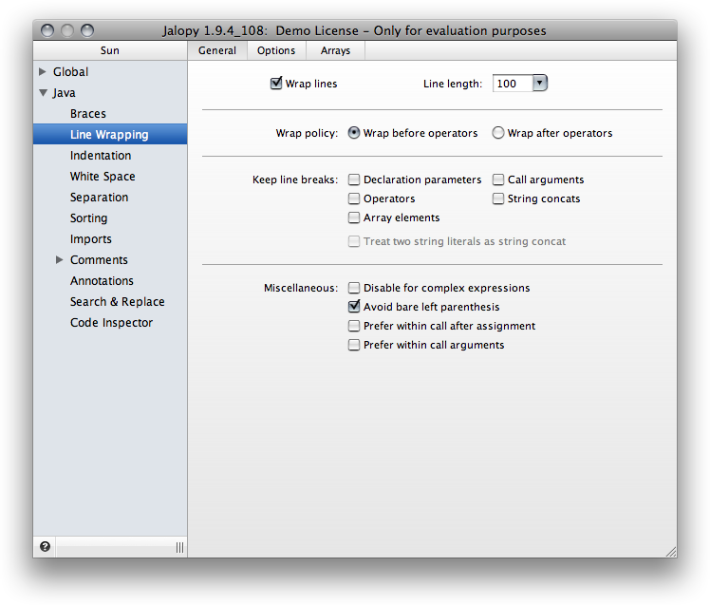Open the Line length dropdown arrow
710x605 pixels.
[x=540, y=83]
